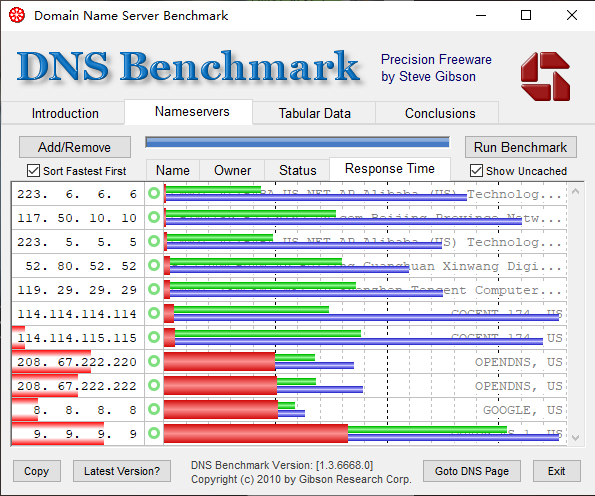Start the test with Run Benchmark
This screenshot has height=496, width=595.
521,147
